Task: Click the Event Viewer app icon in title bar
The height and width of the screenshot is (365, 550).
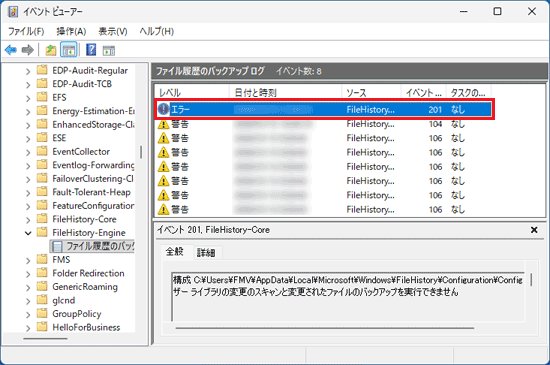Action: [13, 12]
